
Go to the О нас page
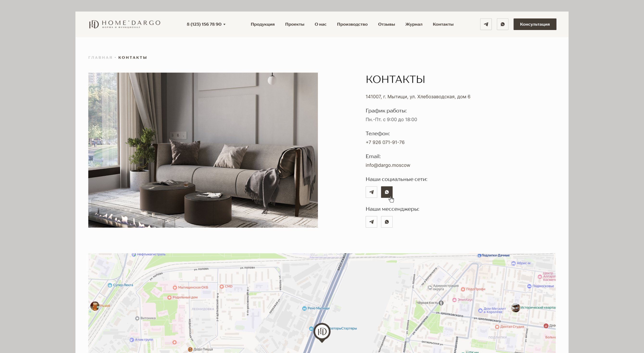click(x=320, y=24)
